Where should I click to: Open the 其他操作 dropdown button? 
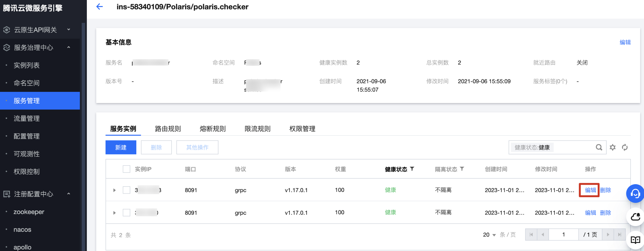pyautogui.click(x=197, y=147)
